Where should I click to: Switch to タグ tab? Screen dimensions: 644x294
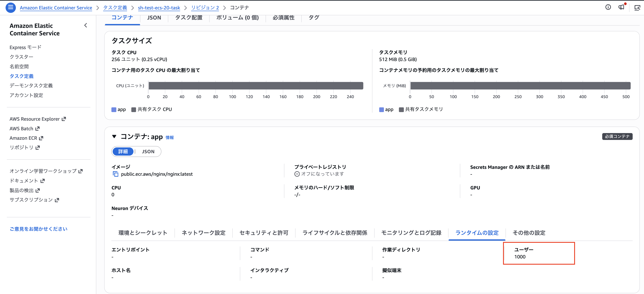click(x=314, y=18)
